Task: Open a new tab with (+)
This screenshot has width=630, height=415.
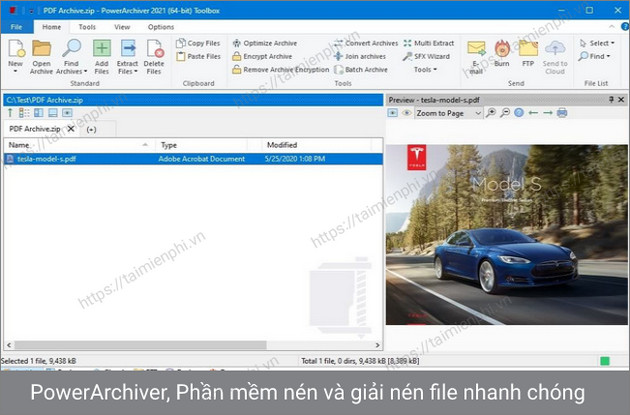Action: [x=91, y=129]
